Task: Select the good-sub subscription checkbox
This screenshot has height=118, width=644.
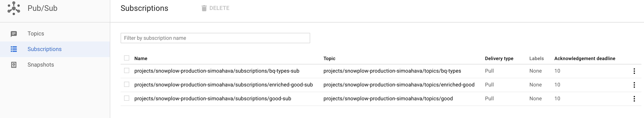Action: (127, 98)
